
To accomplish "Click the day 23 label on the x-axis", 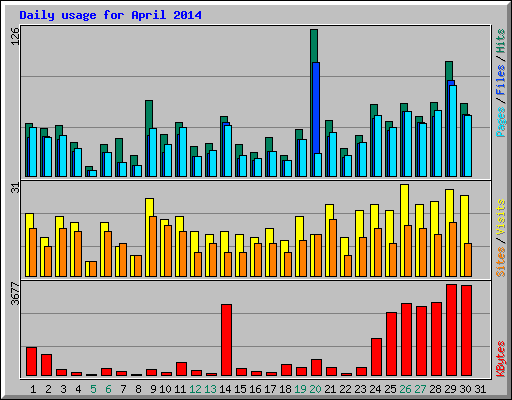I will (x=360, y=389).
